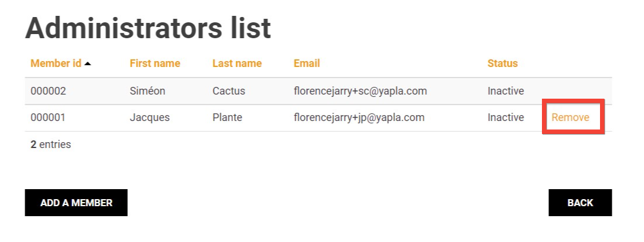Select member id 000001 cell
Image resolution: width=644 pixels, height=242 pixels.
pos(48,117)
